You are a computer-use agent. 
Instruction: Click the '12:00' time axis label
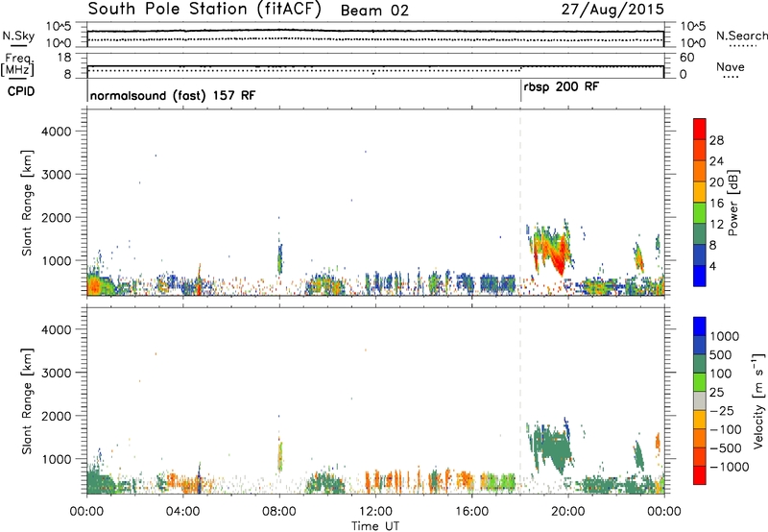point(375,512)
